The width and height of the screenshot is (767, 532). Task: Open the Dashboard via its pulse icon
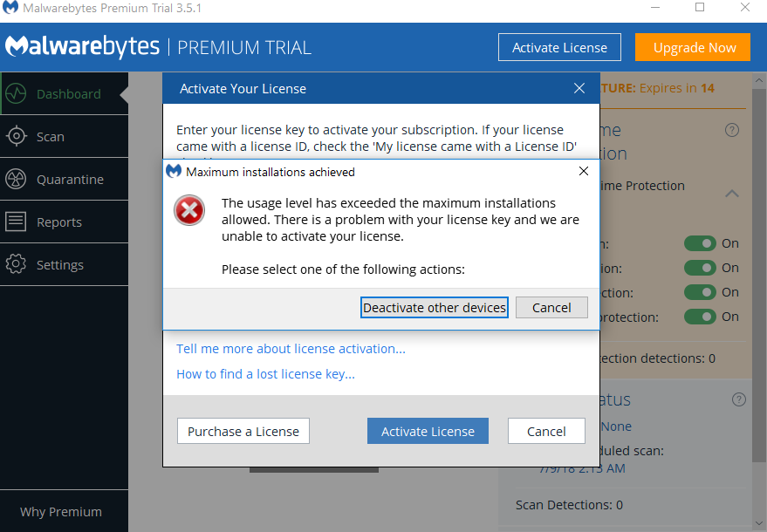coord(16,93)
